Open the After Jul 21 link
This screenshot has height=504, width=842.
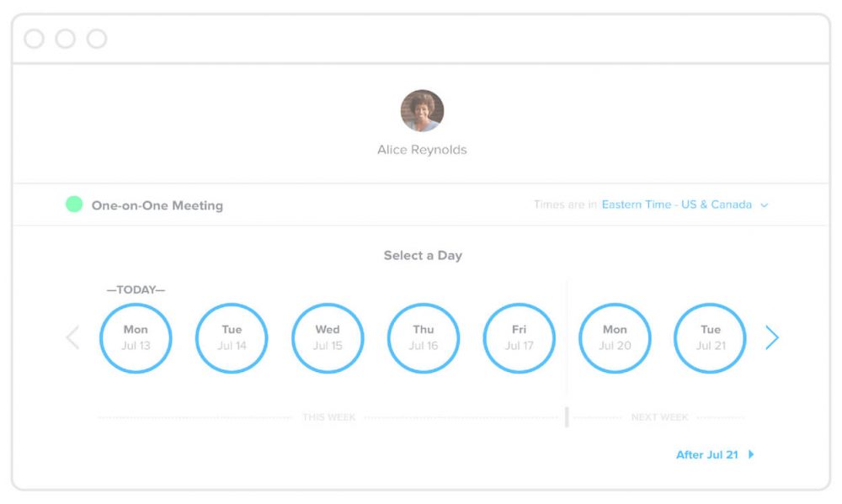tap(707, 454)
